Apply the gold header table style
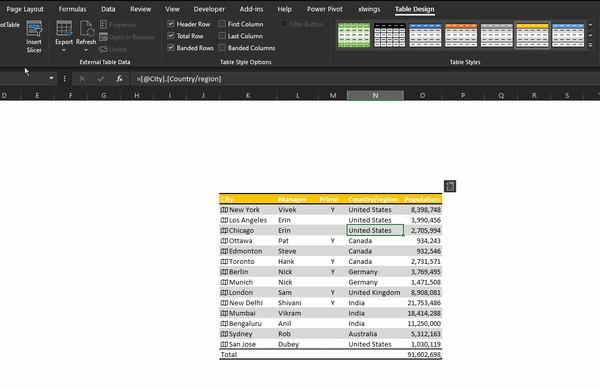600x388 pixels. 532,35
